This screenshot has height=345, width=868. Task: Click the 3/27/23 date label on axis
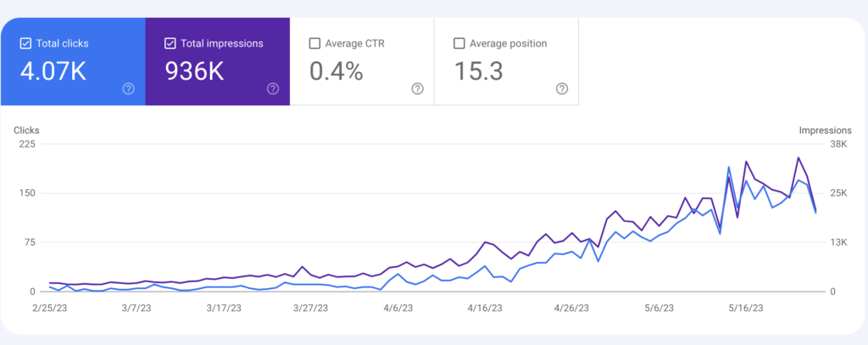(x=310, y=309)
